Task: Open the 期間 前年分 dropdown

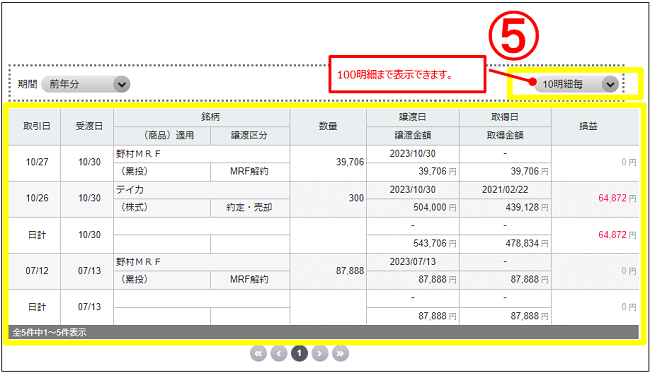Action: 86,84
